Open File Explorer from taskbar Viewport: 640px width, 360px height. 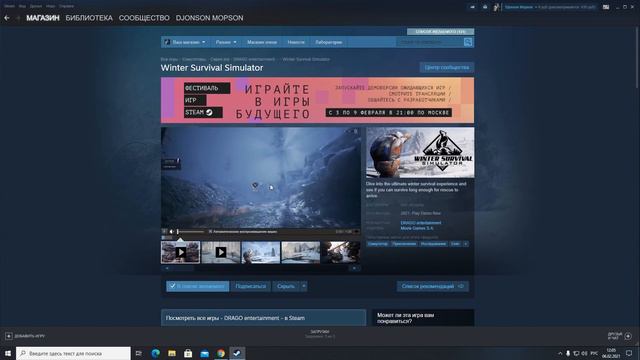[172, 353]
